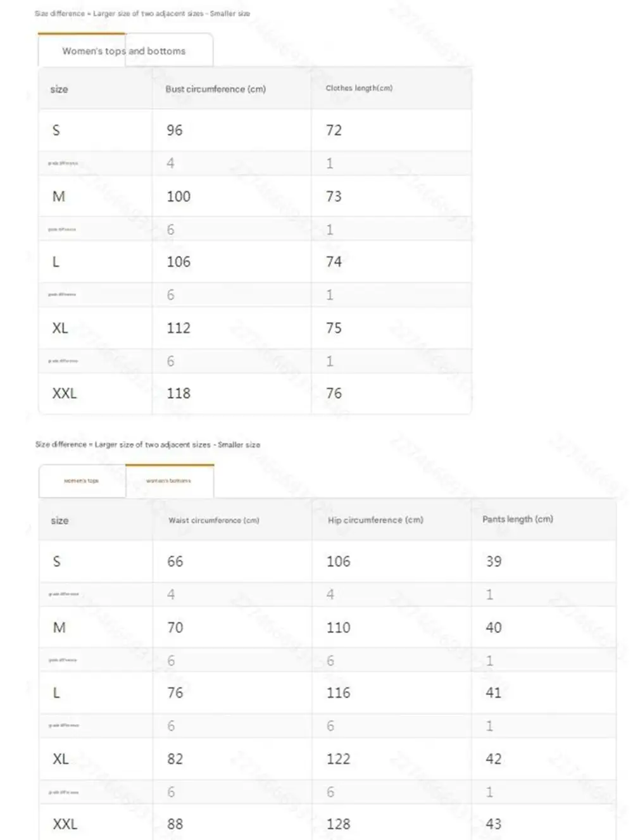Viewport: 633px width, 840px height.
Task: Click the Waist circumference (cm) header
Action: pos(214,520)
